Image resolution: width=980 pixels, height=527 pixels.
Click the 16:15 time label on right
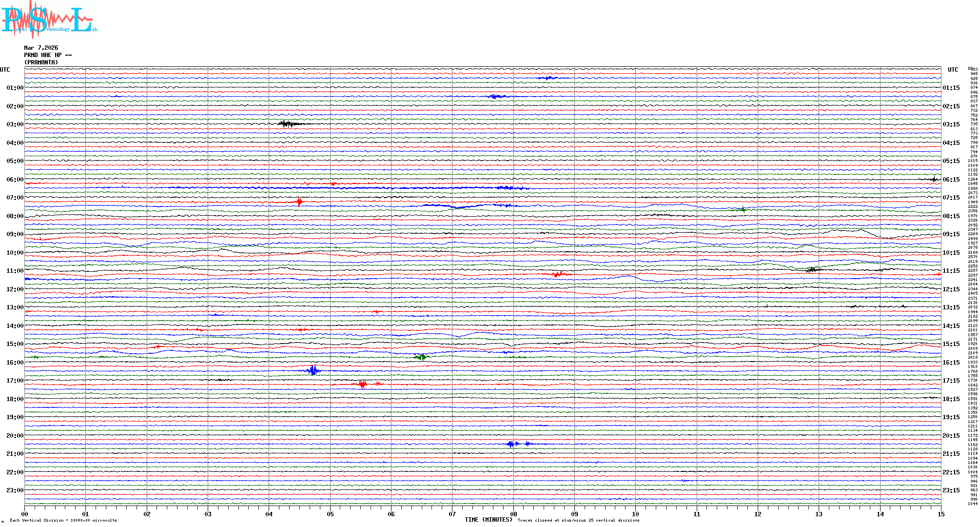click(x=951, y=363)
